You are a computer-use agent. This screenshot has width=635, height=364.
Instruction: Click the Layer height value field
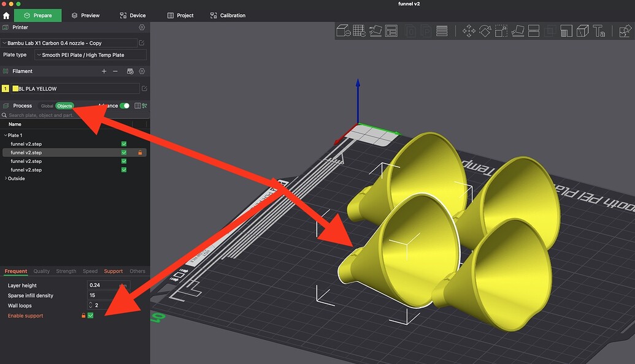(x=109, y=285)
